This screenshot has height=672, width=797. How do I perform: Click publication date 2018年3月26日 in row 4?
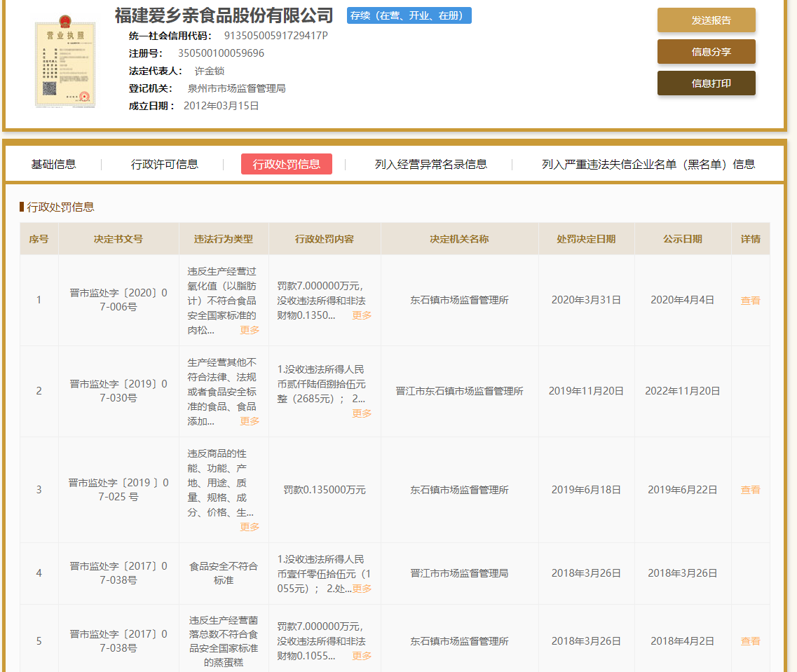click(x=683, y=573)
